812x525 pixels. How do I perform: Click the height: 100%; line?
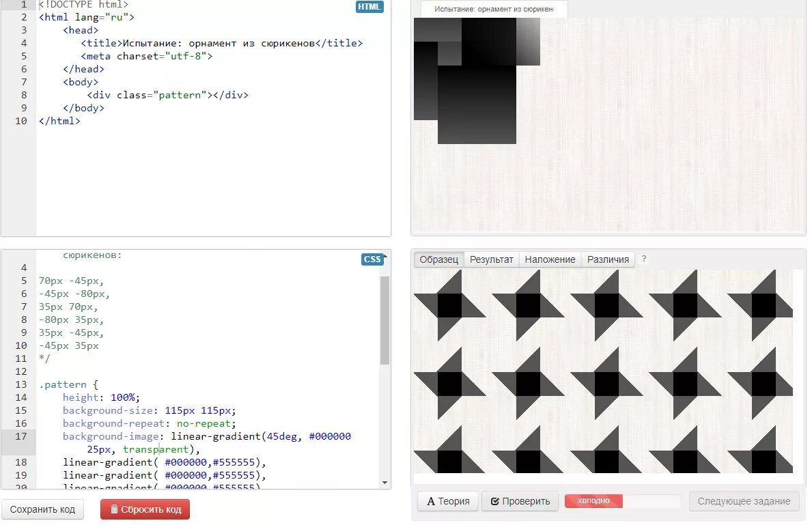(x=101, y=397)
